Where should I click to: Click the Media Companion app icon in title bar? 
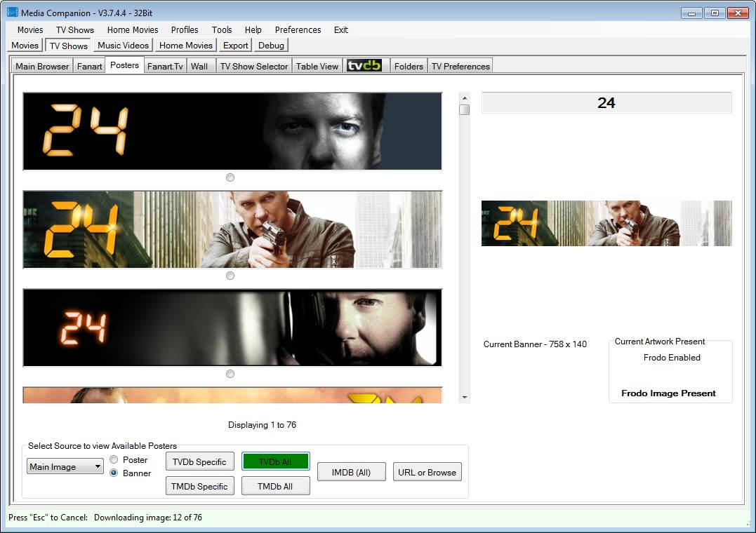(x=13, y=13)
